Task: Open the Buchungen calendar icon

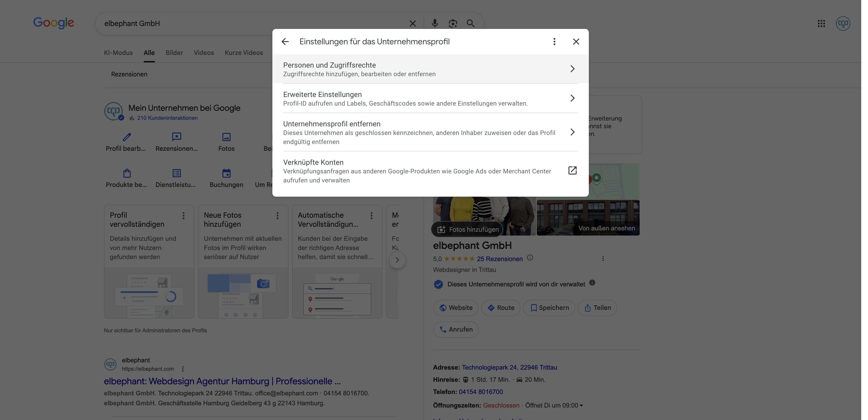Action: click(226, 173)
